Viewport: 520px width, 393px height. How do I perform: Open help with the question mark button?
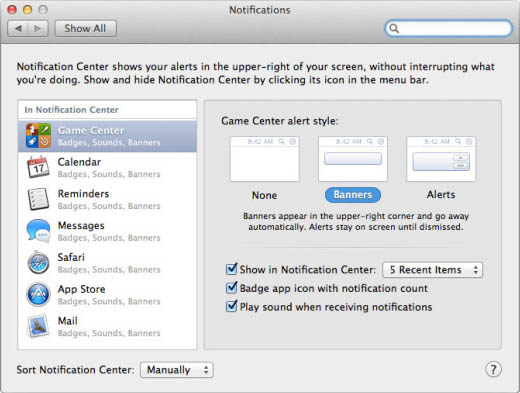(493, 369)
